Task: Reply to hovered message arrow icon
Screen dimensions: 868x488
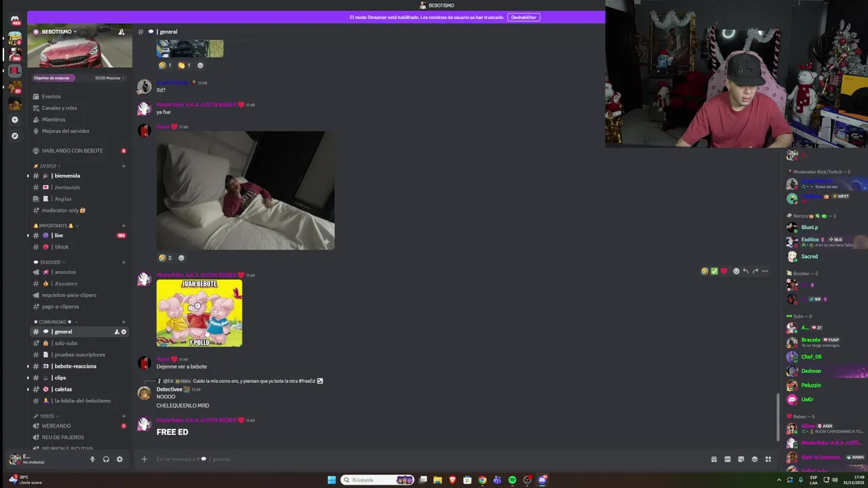Action: [745, 271]
